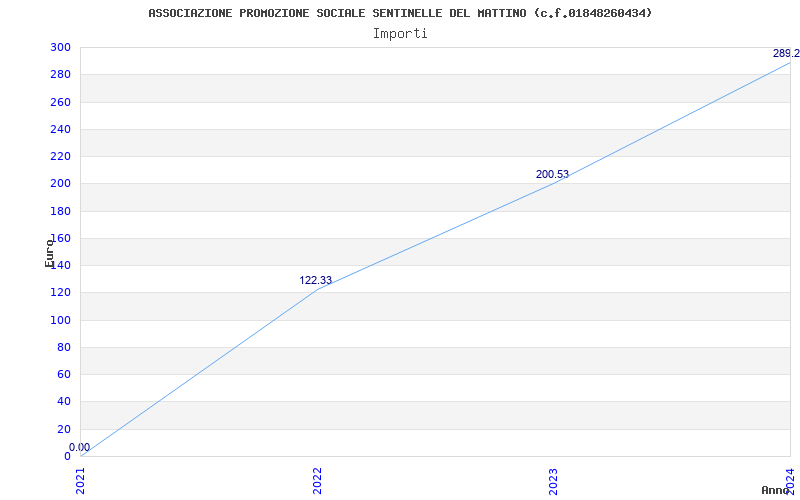Screen dimensions: 800x500
Task: Click the 240 y-axis tick label
Action: tap(61, 129)
